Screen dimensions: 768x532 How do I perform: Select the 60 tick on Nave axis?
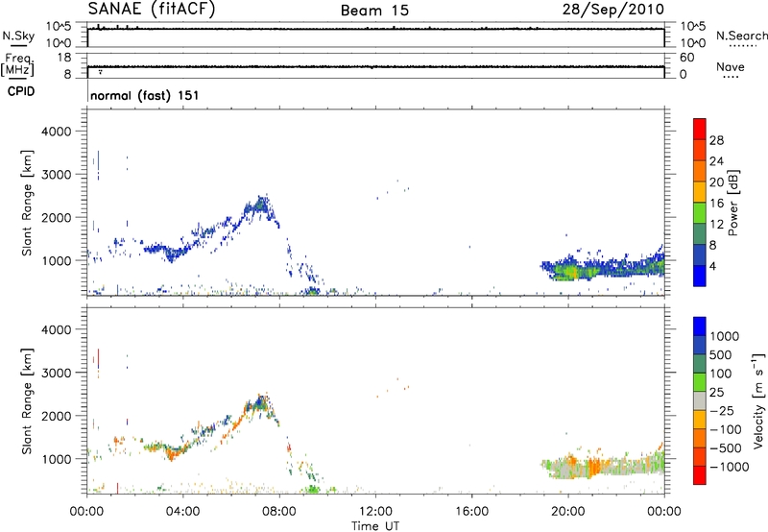click(686, 58)
